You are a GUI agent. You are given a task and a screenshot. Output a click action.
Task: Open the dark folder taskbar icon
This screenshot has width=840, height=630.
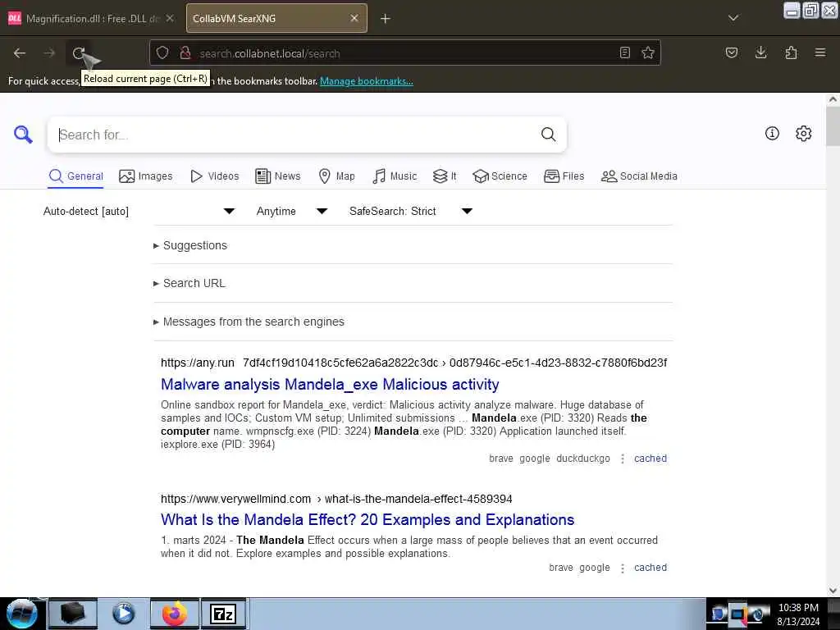pyautogui.click(x=73, y=614)
